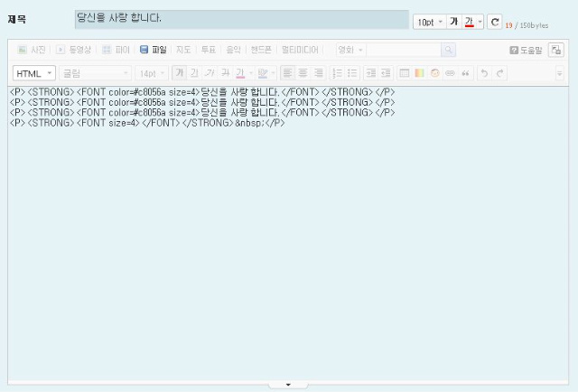Click the first line of HTML code
This screenshot has height=392, width=578.
click(x=202, y=92)
